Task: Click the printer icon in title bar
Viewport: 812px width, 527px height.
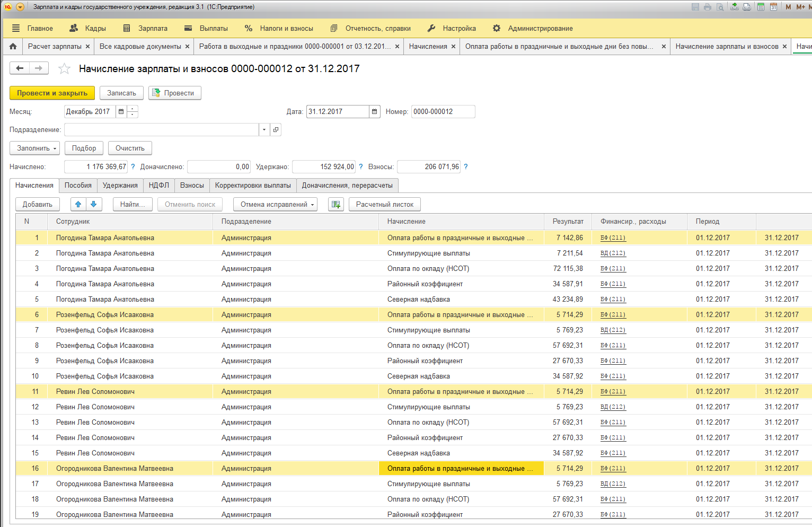Action: pos(708,7)
